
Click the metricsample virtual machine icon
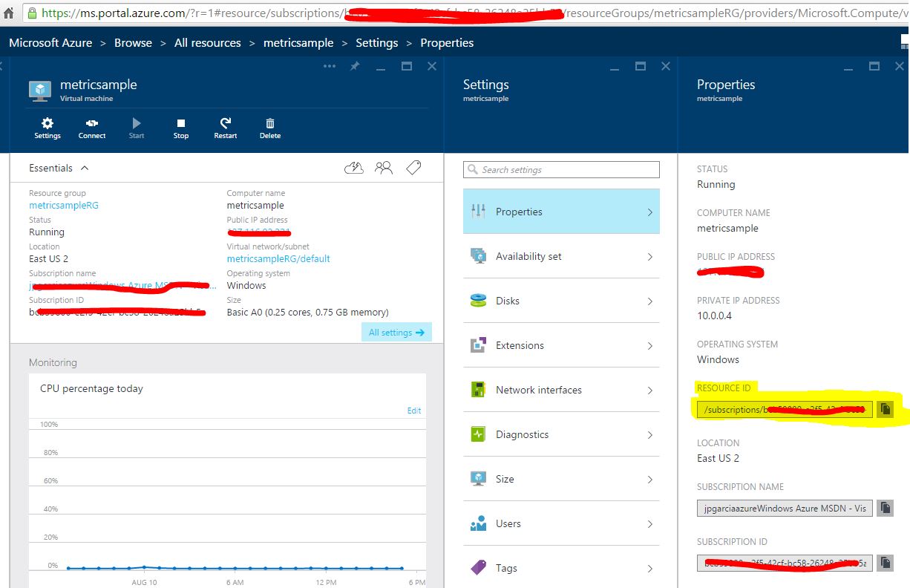tap(40, 91)
